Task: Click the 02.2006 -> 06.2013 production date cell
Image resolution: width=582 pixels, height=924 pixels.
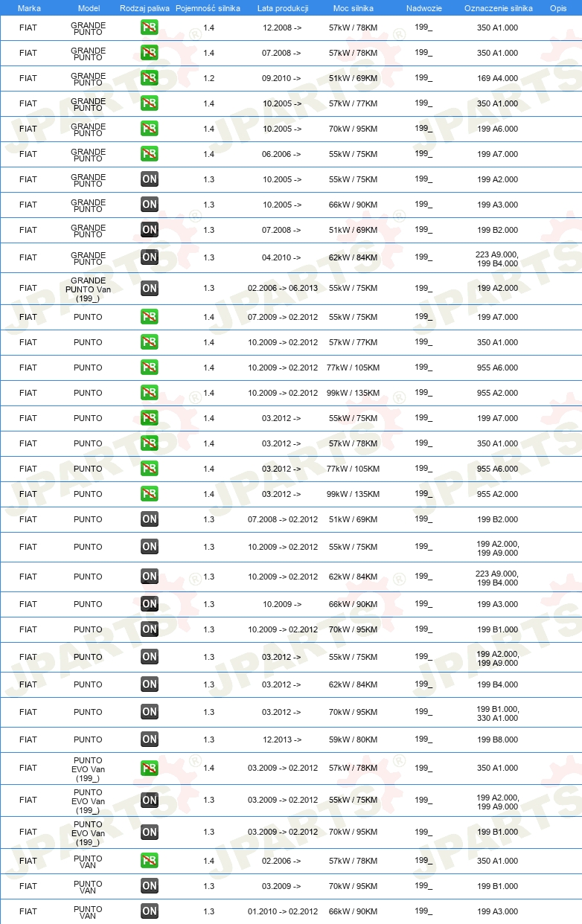Action: click(x=283, y=288)
